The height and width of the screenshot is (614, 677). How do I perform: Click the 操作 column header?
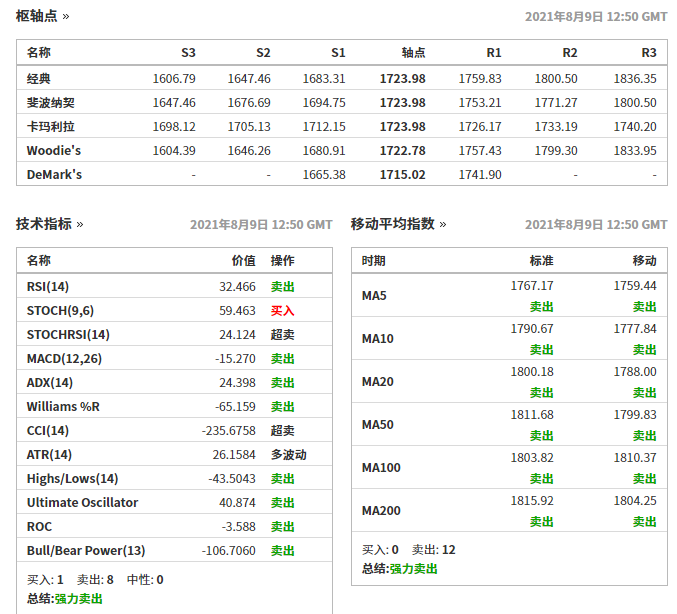tap(282, 260)
